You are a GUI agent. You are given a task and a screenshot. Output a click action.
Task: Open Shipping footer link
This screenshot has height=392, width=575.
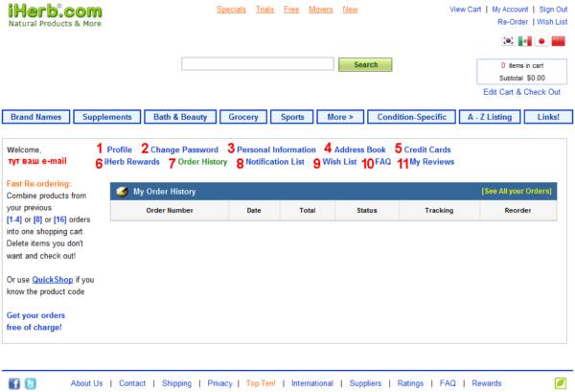point(176,383)
